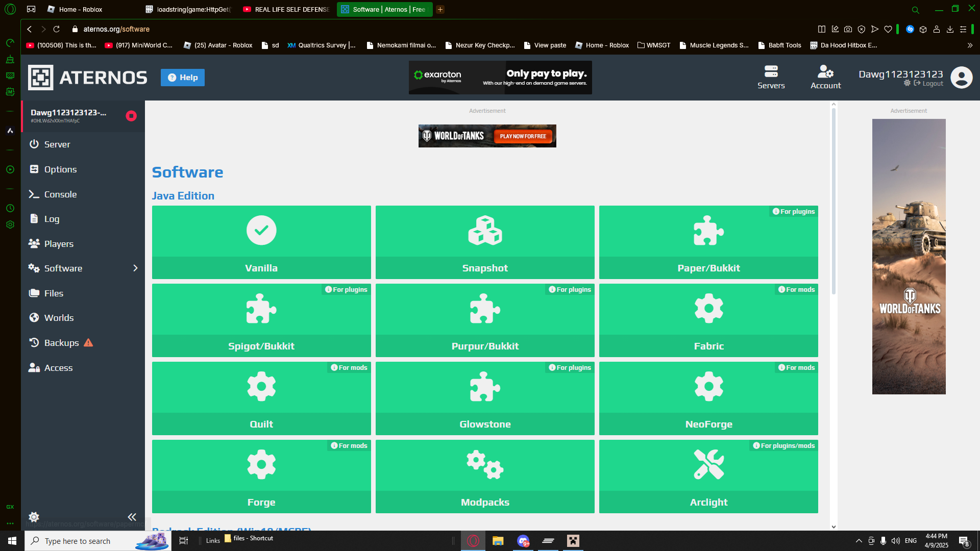Image resolution: width=980 pixels, height=551 pixels.
Task: Switch to the loadstring browser tab
Action: pos(189,9)
